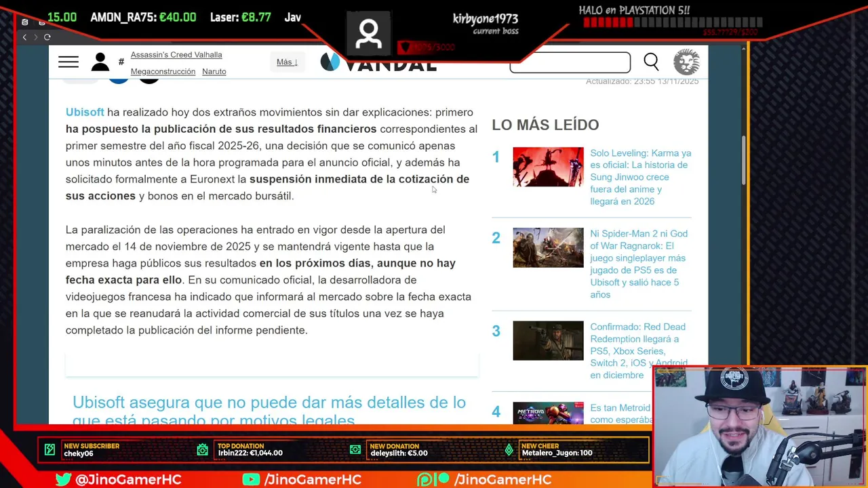The width and height of the screenshot is (868, 488).
Task: Click ranking number 3 in most-read list
Action: 496,331
